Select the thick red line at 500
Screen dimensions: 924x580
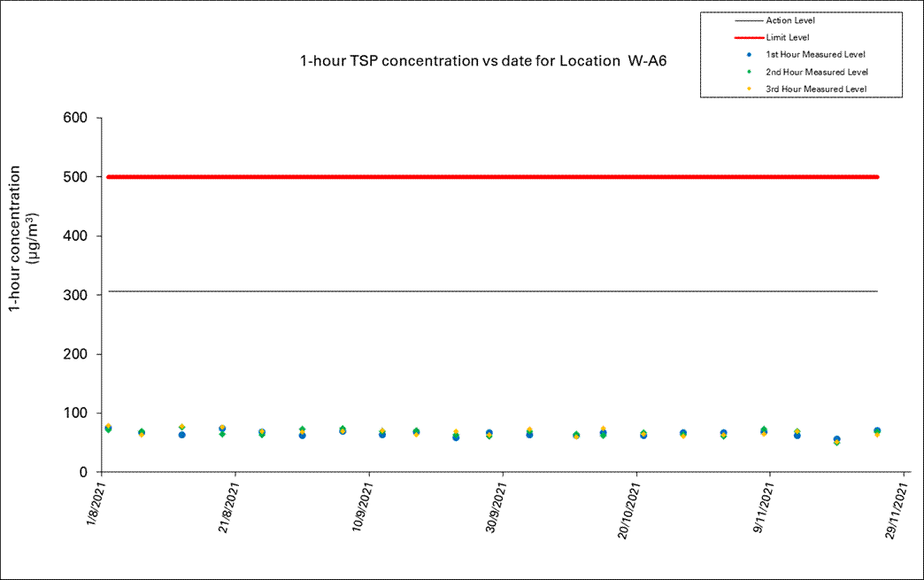(492, 177)
